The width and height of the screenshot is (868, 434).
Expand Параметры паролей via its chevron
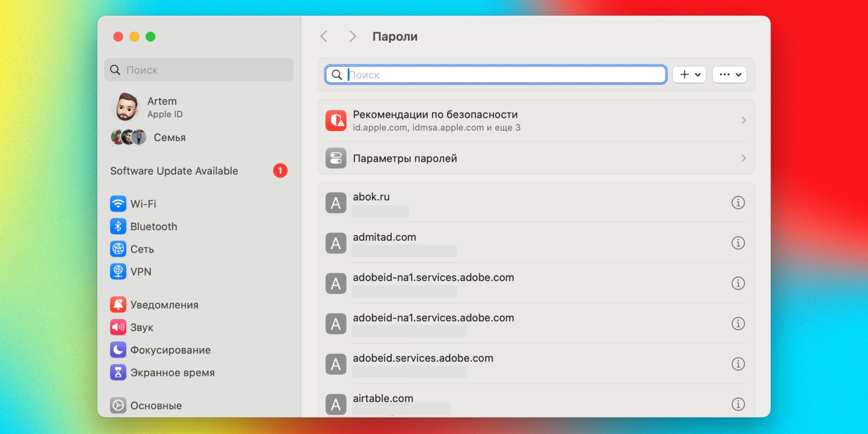pos(743,158)
